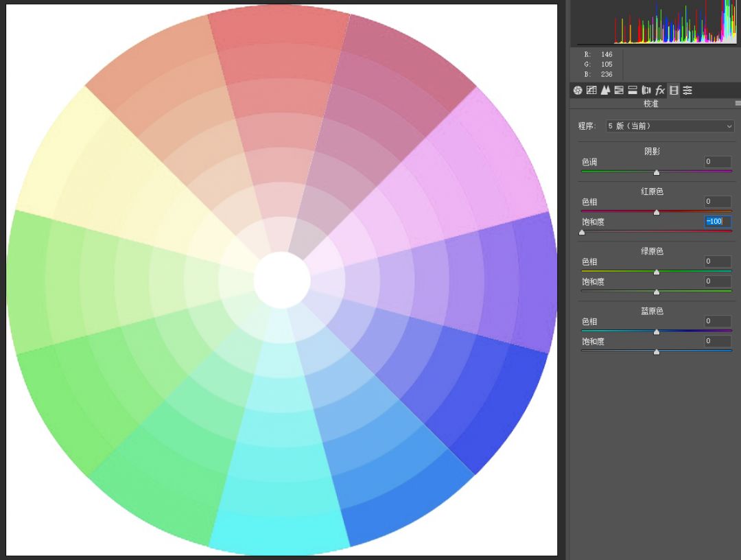Open the fx Effects panel icon
The image size is (741, 560).
660,91
